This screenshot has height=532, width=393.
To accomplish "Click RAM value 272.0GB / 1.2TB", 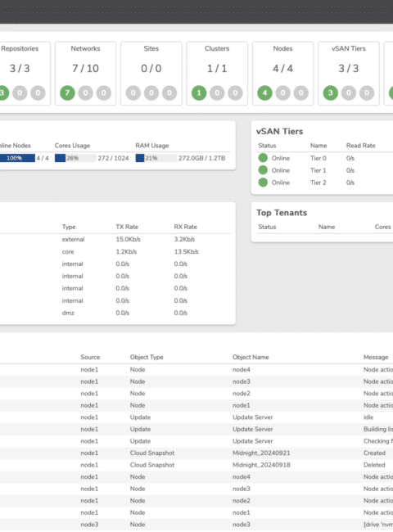I will pyautogui.click(x=202, y=158).
